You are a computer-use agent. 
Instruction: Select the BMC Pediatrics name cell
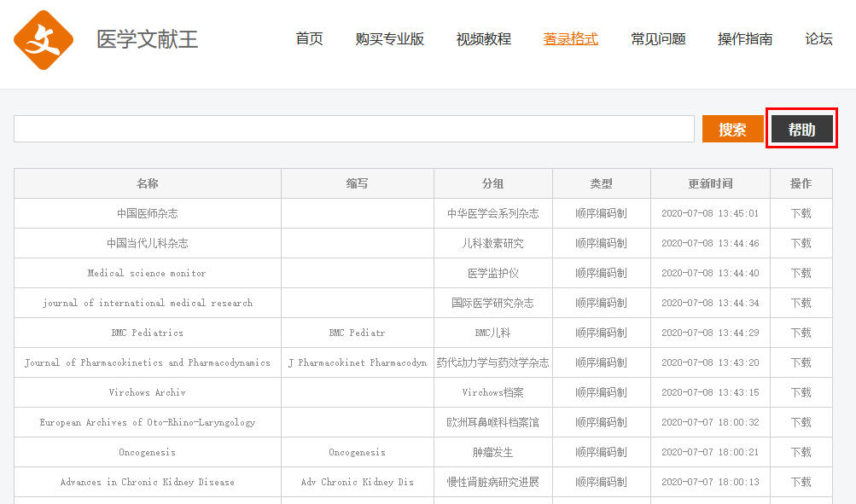(x=148, y=333)
